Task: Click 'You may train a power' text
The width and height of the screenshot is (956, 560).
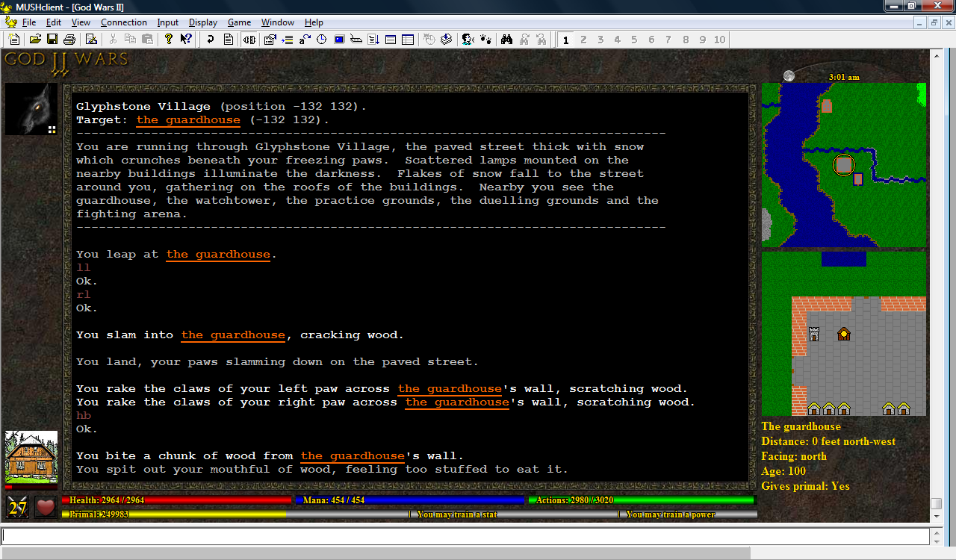Action: pos(670,514)
